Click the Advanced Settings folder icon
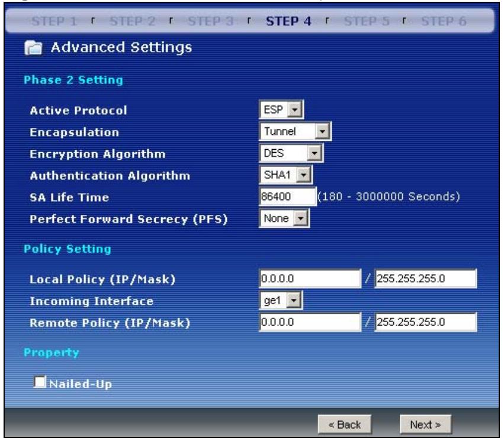This screenshot has width=504, height=438. (x=33, y=48)
